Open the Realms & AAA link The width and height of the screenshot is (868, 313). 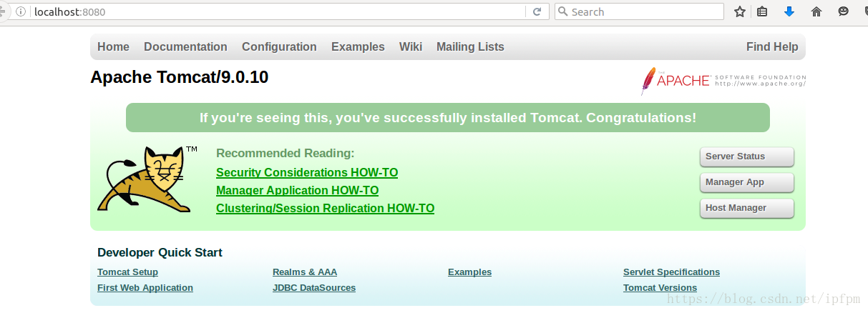(305, 272)
